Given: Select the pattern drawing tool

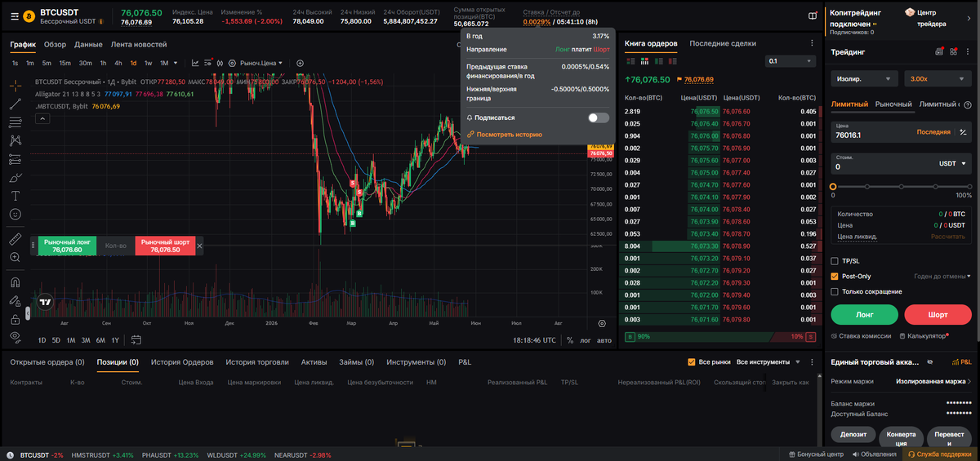Looking at the screenshot, I should [x=15, y=140].
